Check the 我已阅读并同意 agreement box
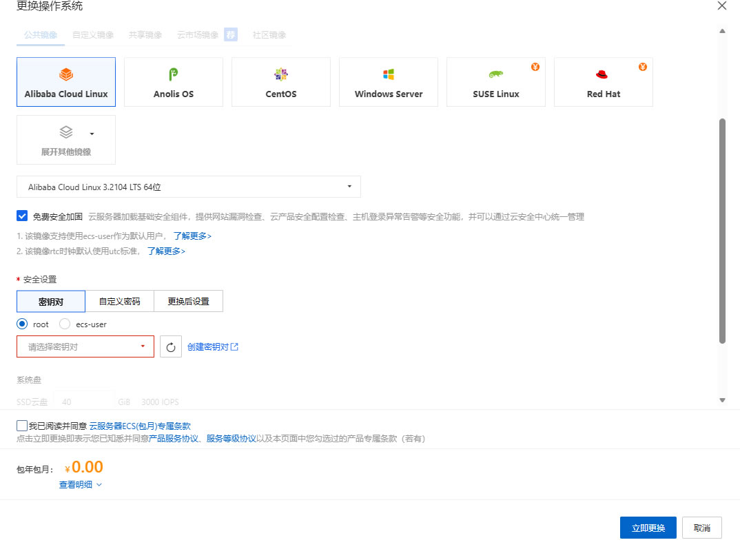Screen dimensions: 740x560 22,426
